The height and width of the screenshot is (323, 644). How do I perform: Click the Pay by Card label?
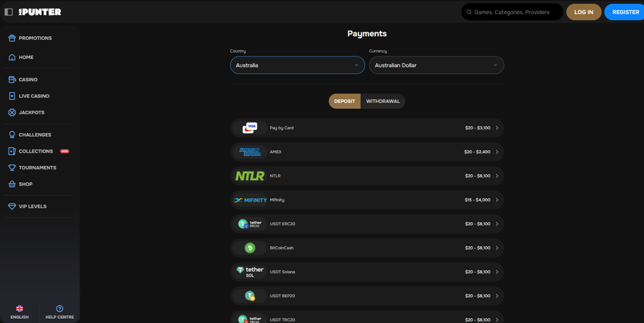point(282,128)
